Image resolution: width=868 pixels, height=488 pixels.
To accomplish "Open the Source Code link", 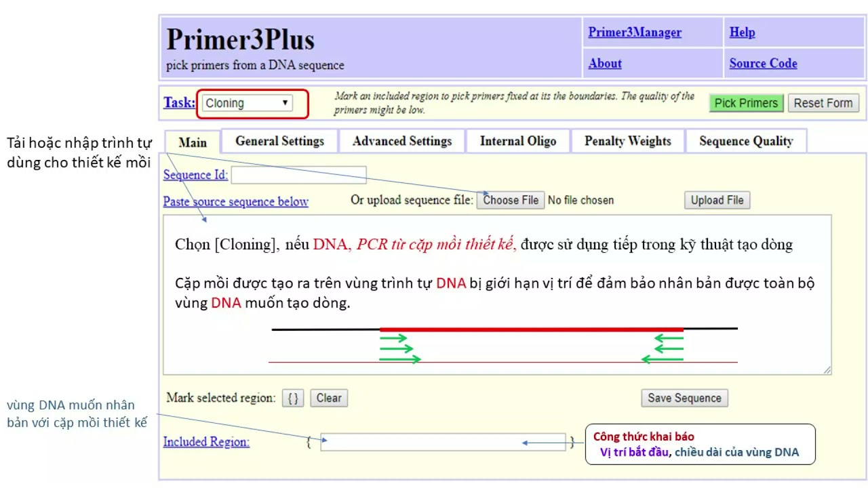I will coord(763,64).
